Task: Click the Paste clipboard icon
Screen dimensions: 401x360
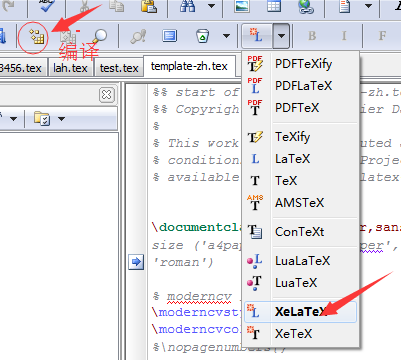Action: pos(149,6)
